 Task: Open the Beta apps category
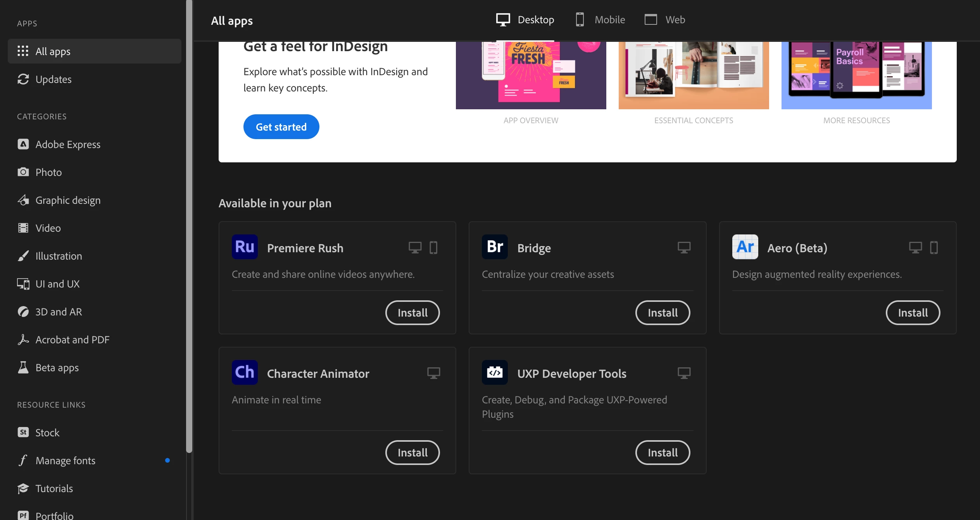pos(57,367)
